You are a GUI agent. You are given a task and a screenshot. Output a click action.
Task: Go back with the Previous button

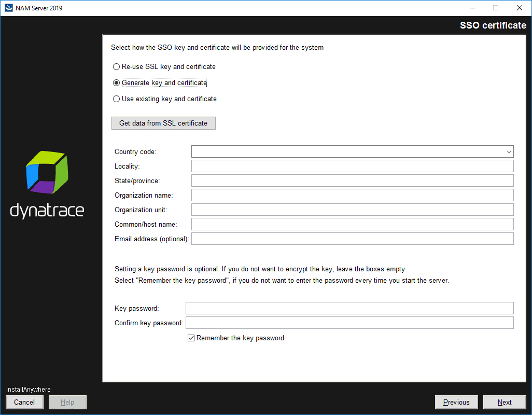click(456, 403)
